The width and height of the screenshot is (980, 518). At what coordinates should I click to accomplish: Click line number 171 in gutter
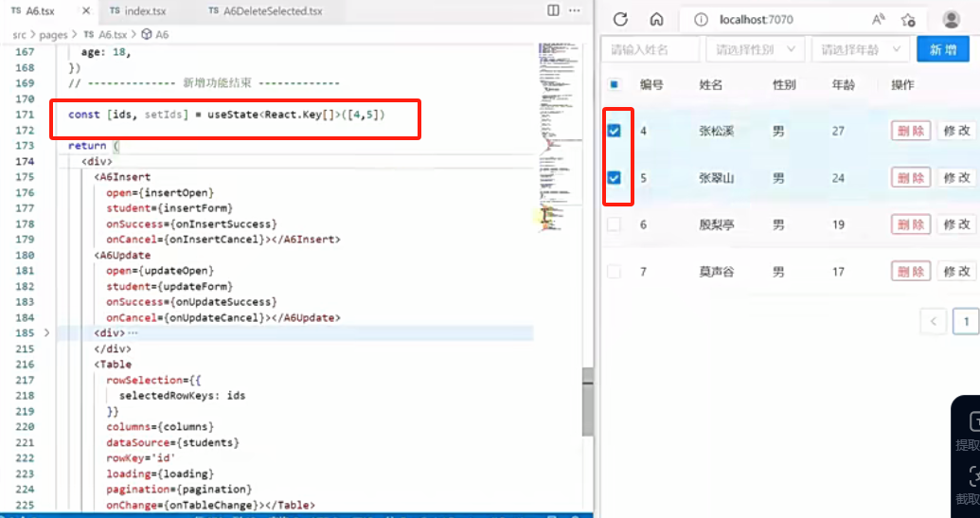[x=25, y=115]
